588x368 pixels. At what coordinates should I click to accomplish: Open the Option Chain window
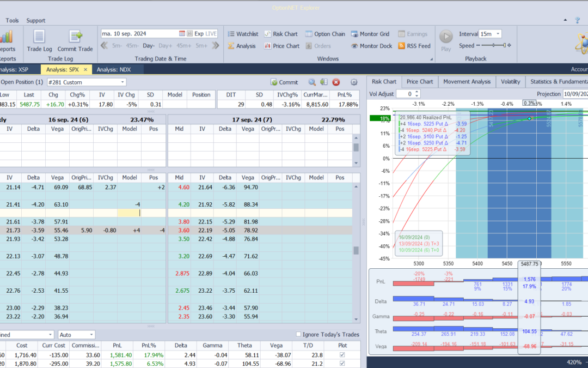pos(325,34)
